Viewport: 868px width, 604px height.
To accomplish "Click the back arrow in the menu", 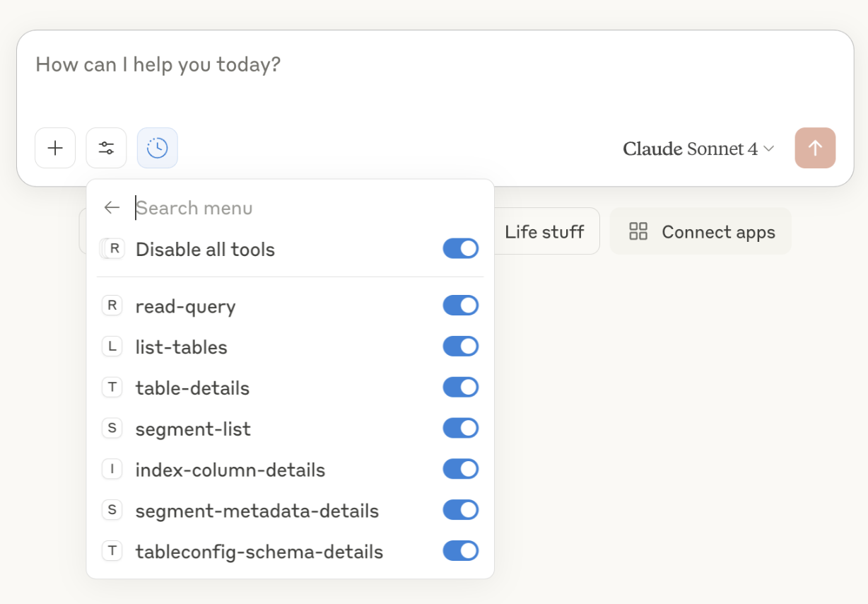I will (x=112, y=207).
